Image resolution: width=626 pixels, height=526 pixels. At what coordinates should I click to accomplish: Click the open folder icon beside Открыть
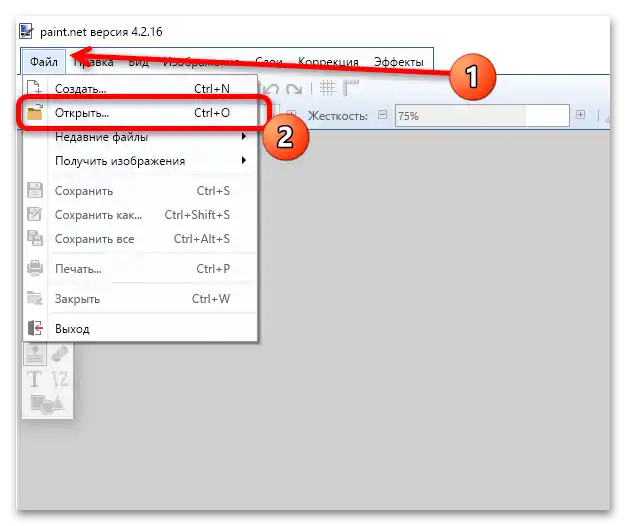[x=35, y=112]
